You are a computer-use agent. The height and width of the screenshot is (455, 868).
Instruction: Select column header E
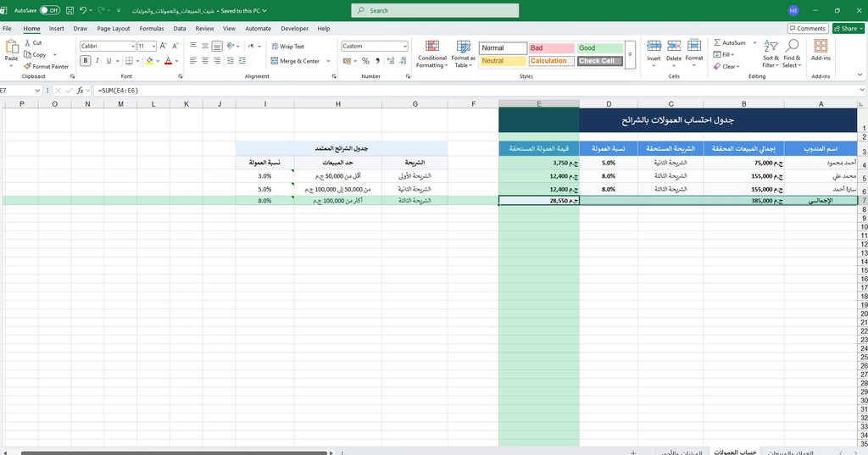coord(539,103)
